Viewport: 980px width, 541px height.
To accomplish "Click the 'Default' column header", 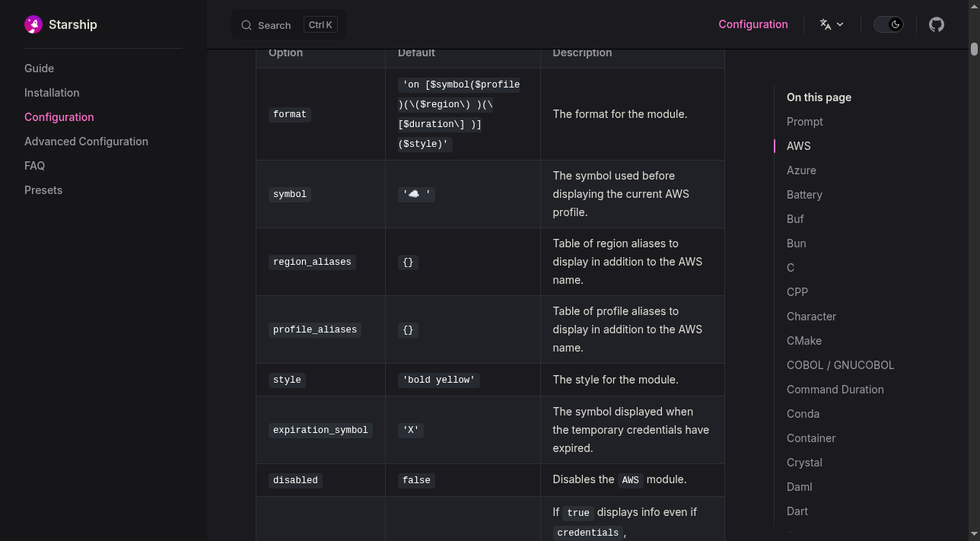I will click(x=416, y=53).
